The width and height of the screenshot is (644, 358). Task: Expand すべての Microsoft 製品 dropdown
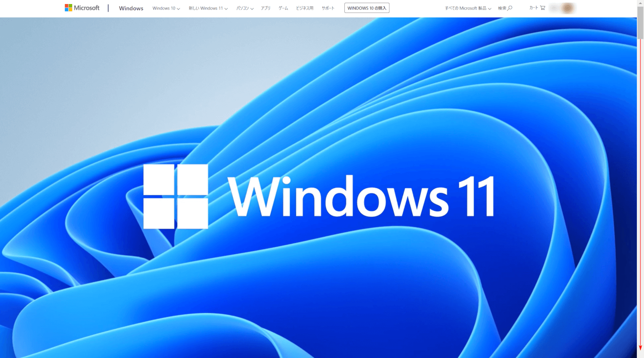coord(468,8)
